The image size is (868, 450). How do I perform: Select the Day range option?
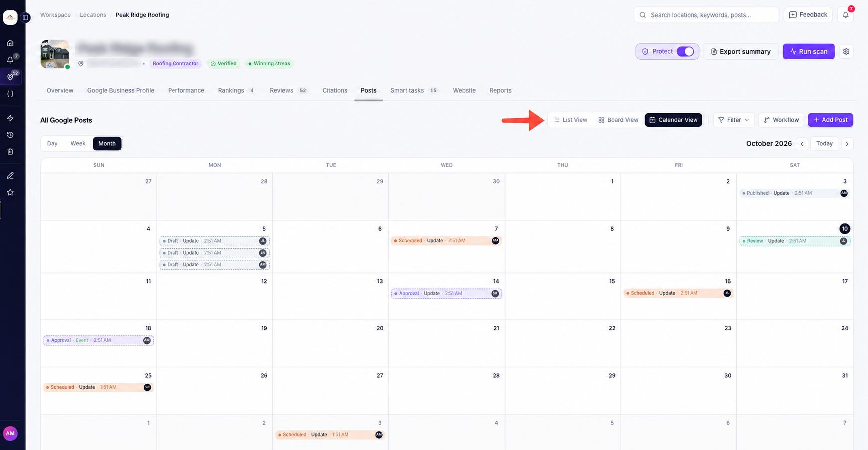click(x=52, y=144)
